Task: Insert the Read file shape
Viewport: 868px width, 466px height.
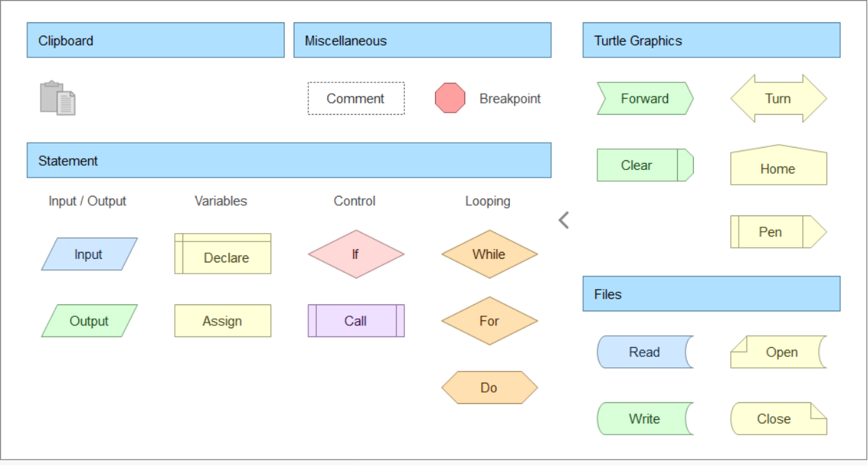Action: pos(645,352)
